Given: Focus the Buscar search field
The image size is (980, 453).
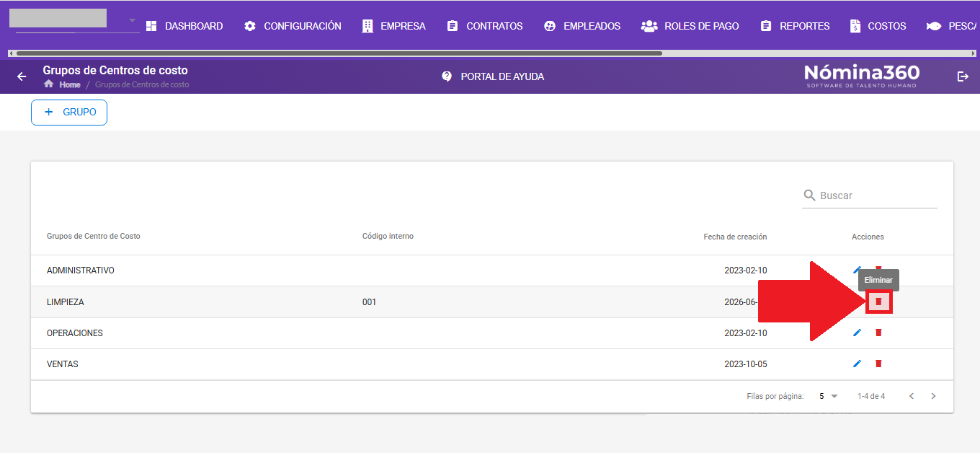Looking at the screenshot, I should [x=870, y=195].
